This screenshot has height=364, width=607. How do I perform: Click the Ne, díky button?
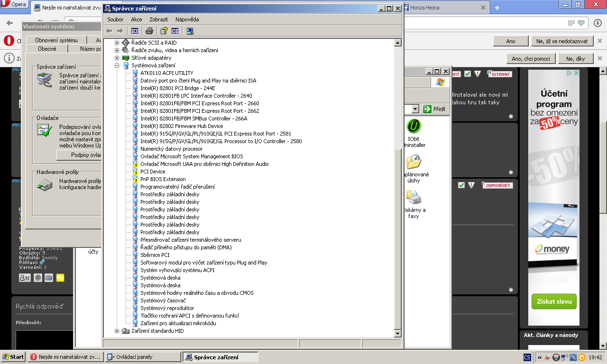pyautogui.click(x=576, y=59)
